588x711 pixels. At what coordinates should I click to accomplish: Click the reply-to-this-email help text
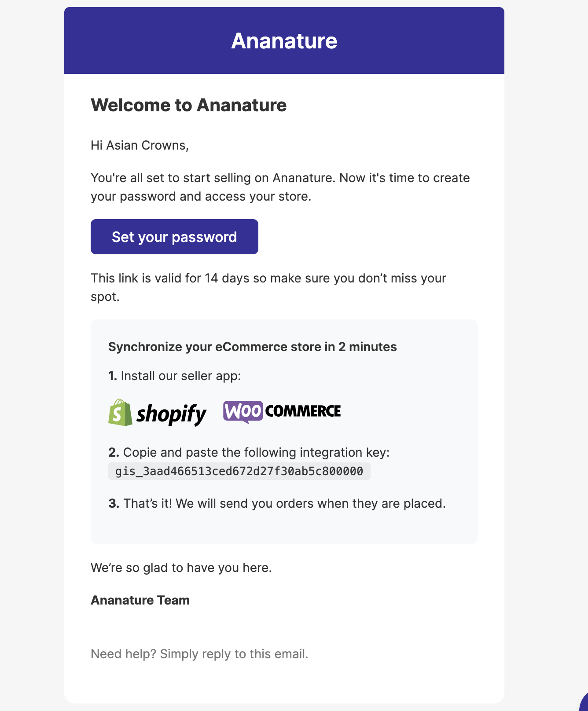pyautogui.click(x=199, y=654)
